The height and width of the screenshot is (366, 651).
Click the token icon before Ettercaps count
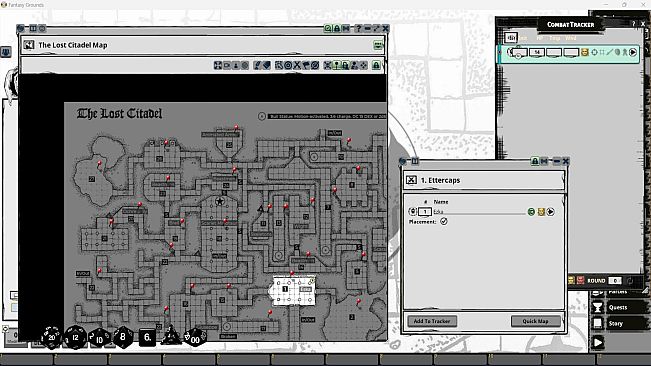(412, 211)
